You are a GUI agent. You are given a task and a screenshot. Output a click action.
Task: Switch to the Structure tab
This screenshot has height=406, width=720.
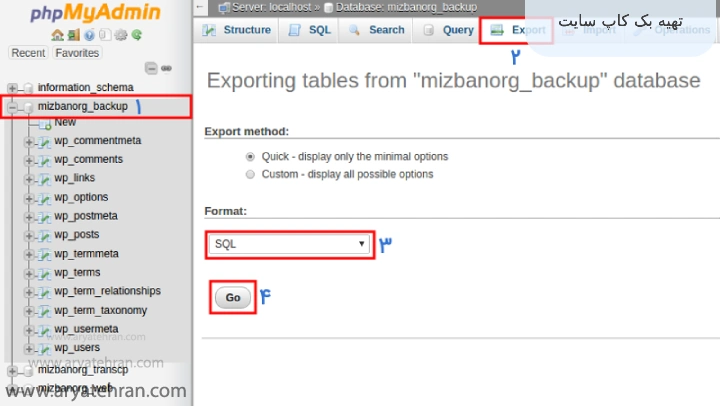238,30
